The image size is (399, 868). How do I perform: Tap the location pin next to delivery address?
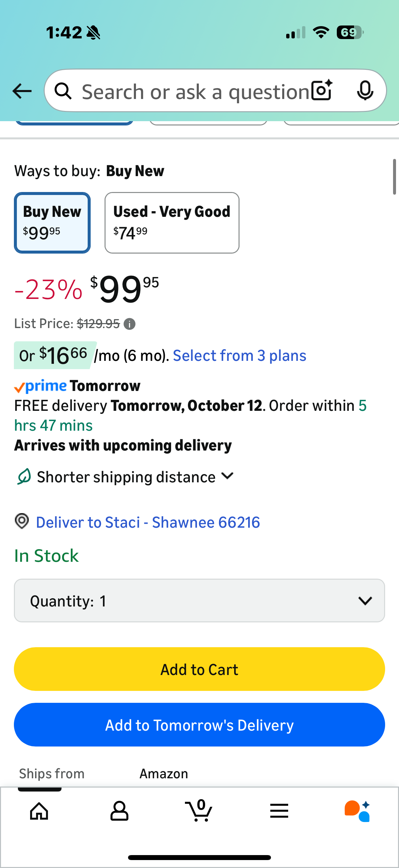[x=22, y=522]
